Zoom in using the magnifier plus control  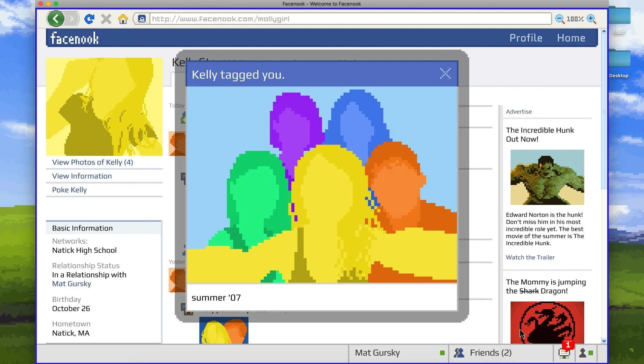point(591,19)
